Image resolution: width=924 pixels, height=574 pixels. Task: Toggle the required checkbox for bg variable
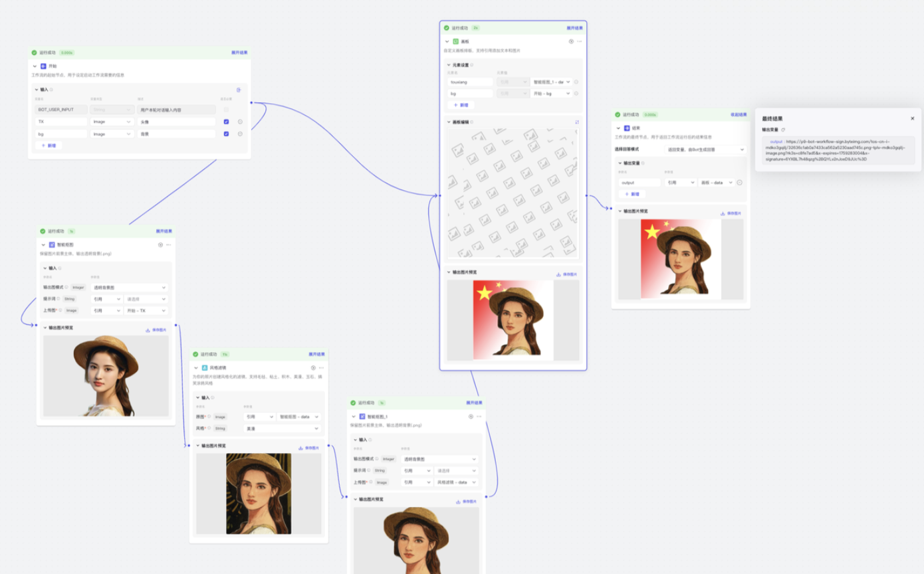227,134
